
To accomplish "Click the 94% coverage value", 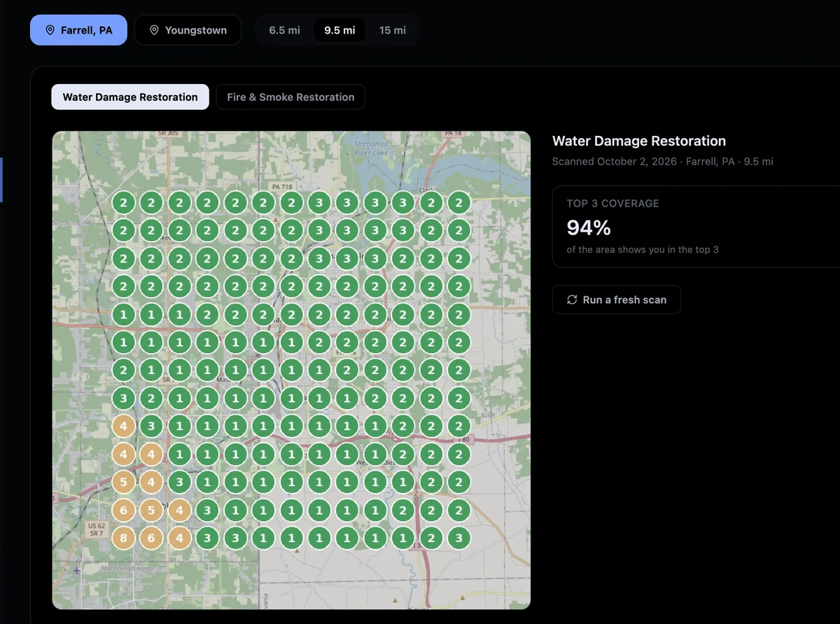I will pyautogui.click(x=589, y=228).
